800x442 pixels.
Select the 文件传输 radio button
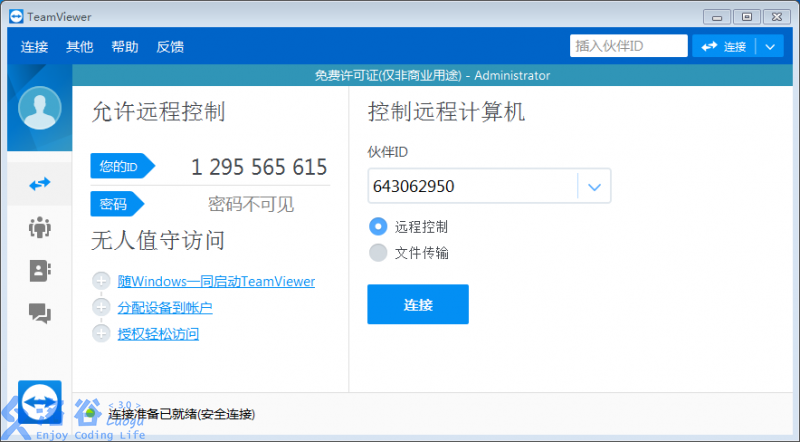tap(378, 253)
